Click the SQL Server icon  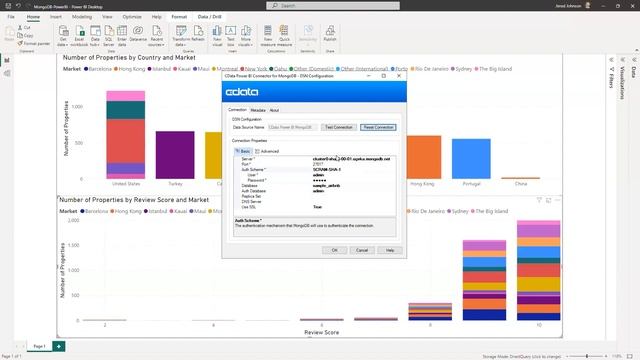click(x=109, y=36)
